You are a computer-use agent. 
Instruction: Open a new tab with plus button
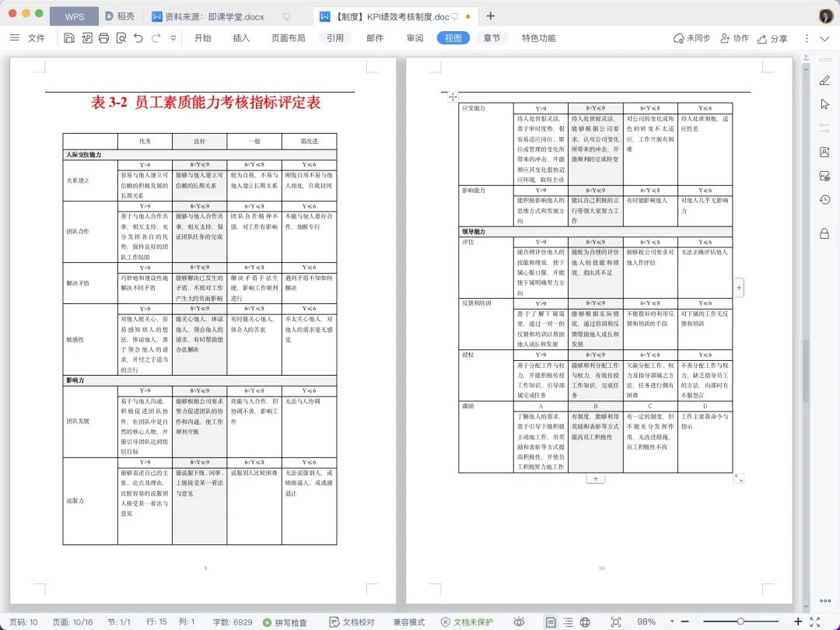[490, 16]
